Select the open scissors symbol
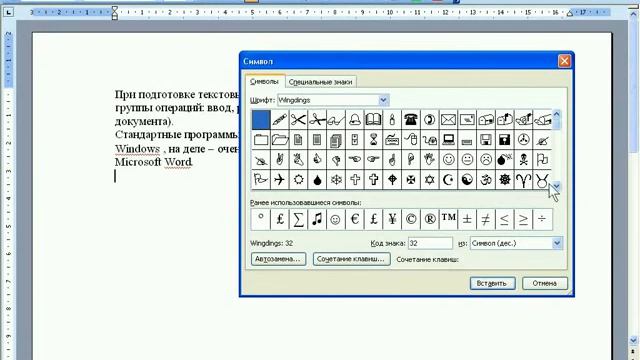The height and width of the screenshot is (360, 640). (298, 120)
